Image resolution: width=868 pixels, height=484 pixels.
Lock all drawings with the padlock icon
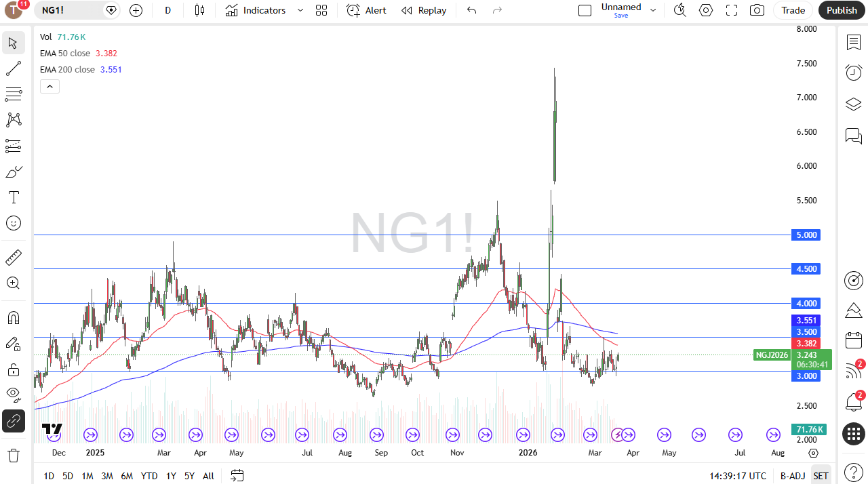pos(14,370)
